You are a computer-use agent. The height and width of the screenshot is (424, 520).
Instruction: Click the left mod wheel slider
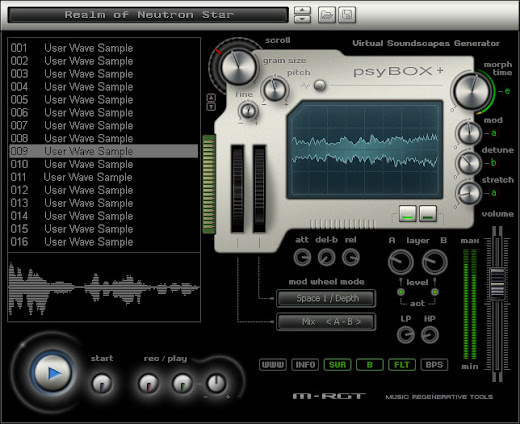238,188
